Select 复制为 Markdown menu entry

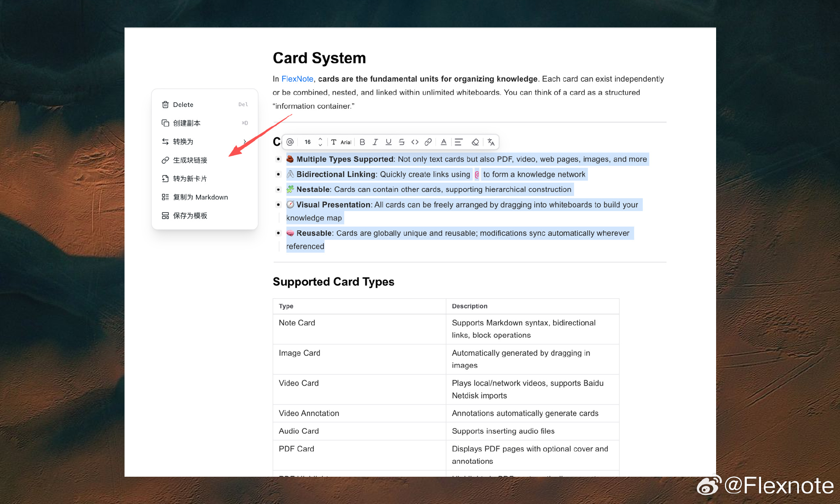205,197
